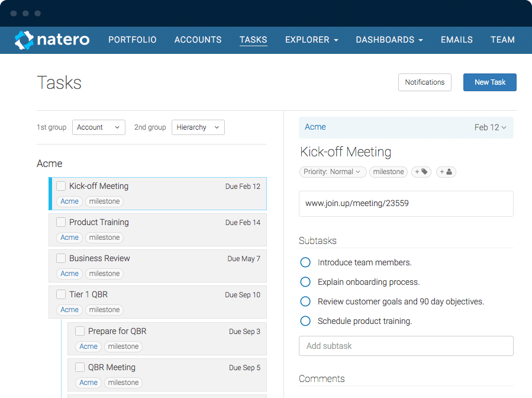
Task: Click the milestone tag on Product Training row
Action: pos(105,237)
